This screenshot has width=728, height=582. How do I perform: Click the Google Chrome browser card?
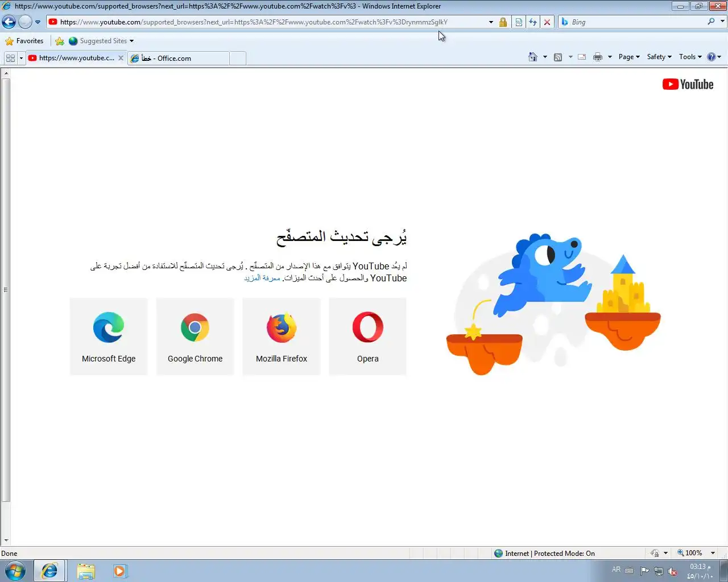[x=195, y=336]
